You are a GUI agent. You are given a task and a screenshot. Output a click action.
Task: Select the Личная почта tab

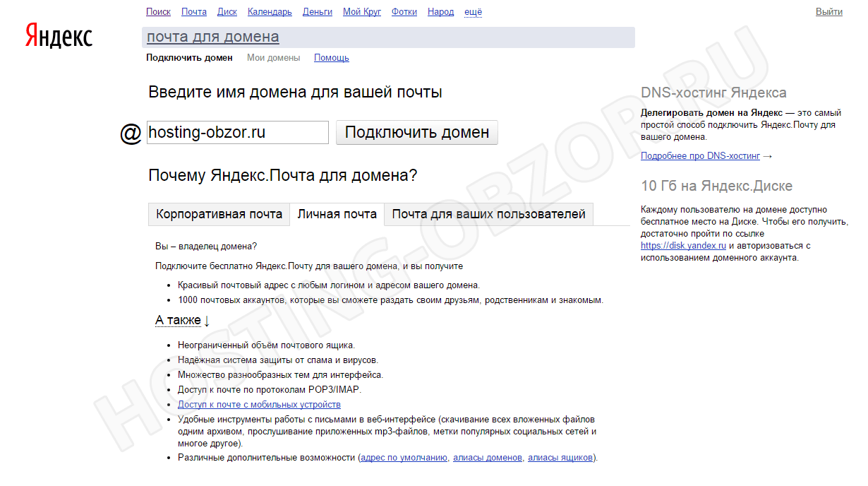[337, 214]
